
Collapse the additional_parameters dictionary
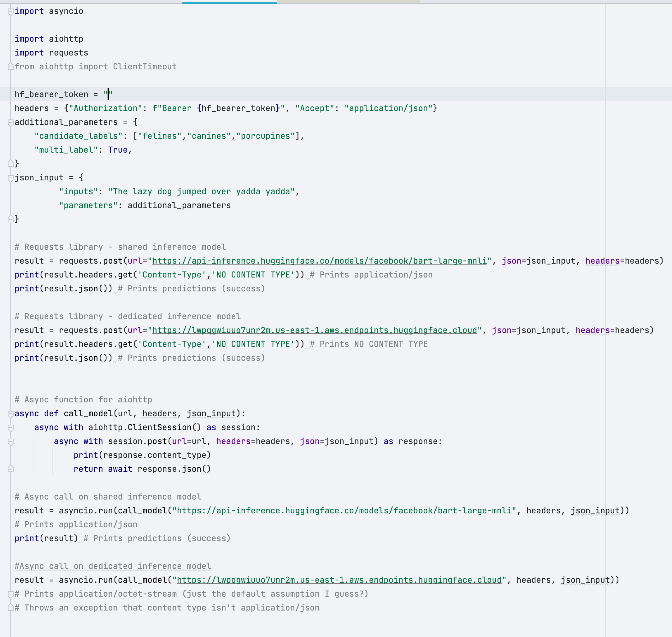pos(10,122)
